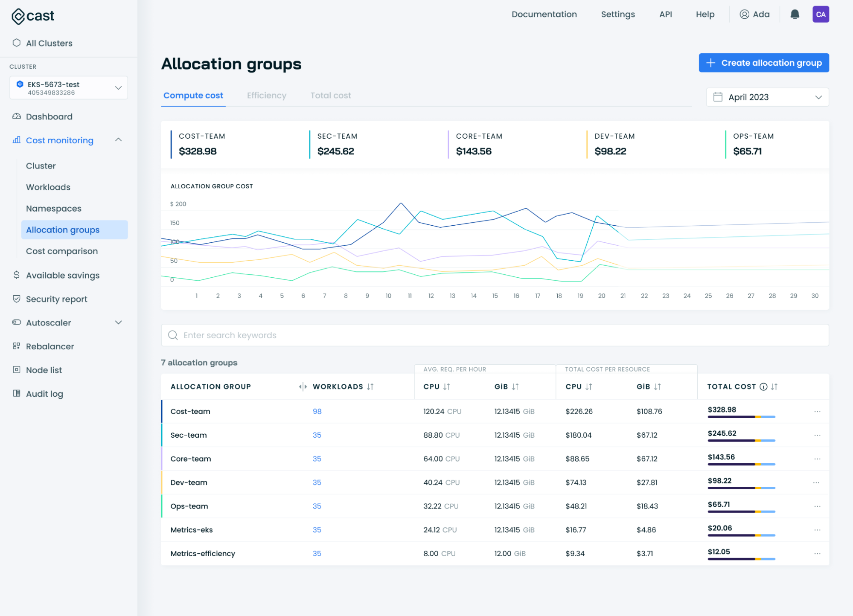
Task: Open the Total cost info tooltip icon
Action: coord(763,386)
